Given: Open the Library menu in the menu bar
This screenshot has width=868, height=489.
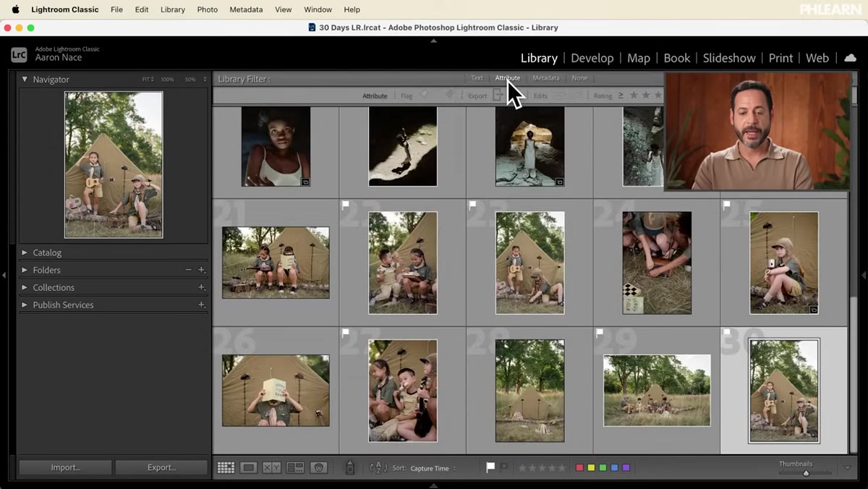Looking at the screenshot, I should pos(172,9).
